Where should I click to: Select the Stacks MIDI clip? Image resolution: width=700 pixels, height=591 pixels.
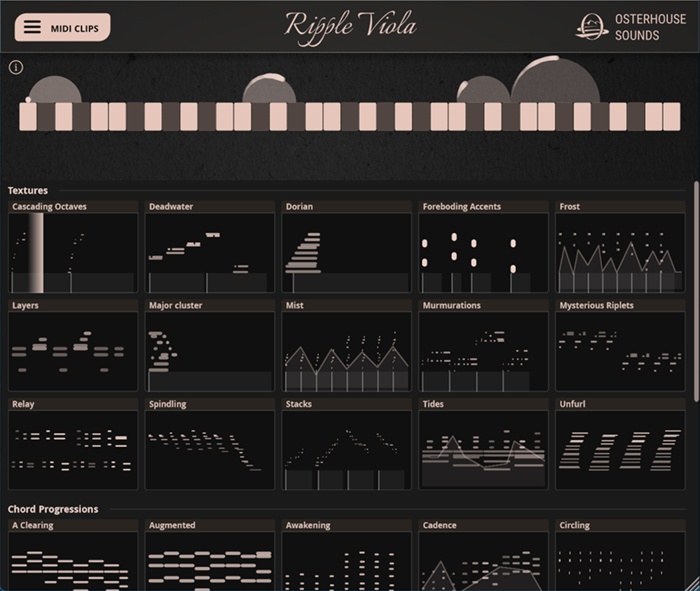pos(347,444)
